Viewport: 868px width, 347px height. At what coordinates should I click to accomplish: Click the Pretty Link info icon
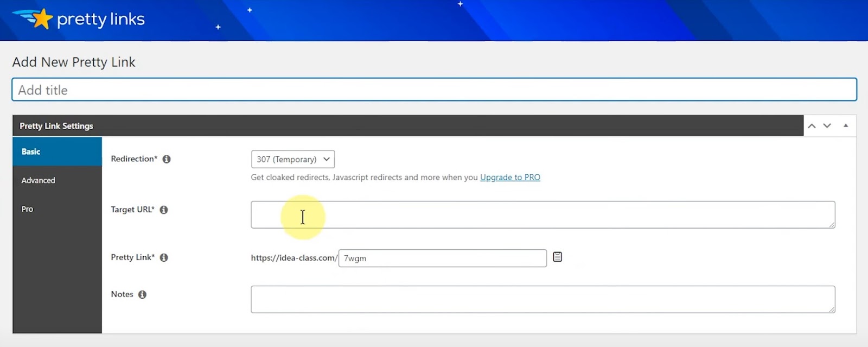[x=164, y=257]
